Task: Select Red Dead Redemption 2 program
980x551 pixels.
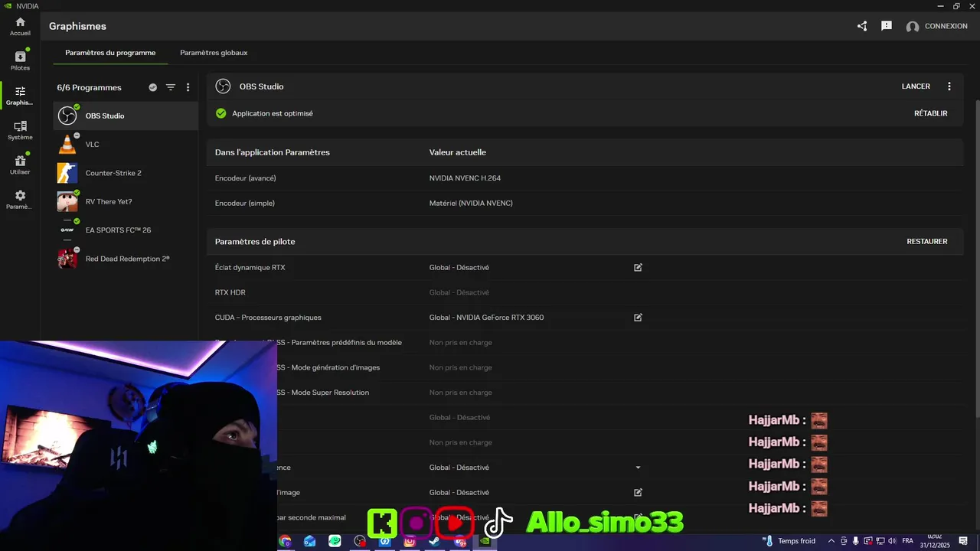Action: tap(126, 259)
